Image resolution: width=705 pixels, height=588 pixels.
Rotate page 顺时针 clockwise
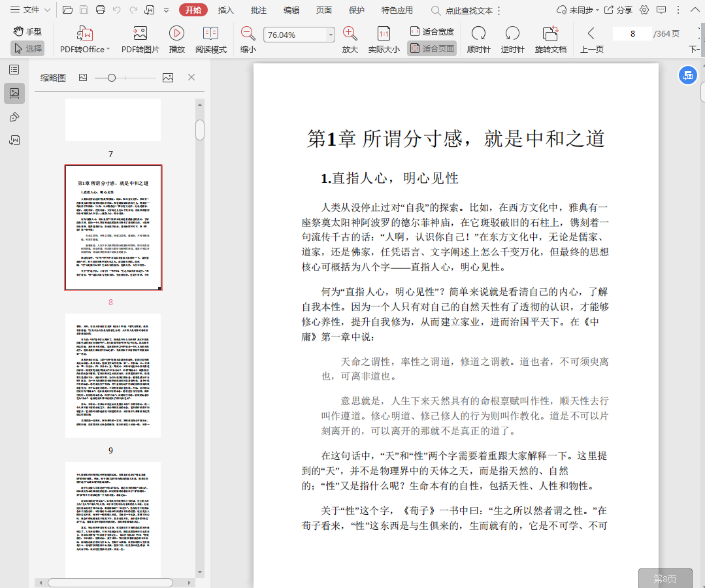tap(478, 40)
